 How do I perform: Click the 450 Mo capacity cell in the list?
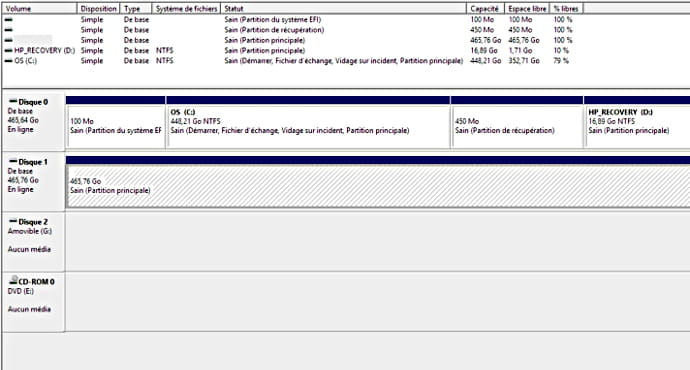coord(482,30)
